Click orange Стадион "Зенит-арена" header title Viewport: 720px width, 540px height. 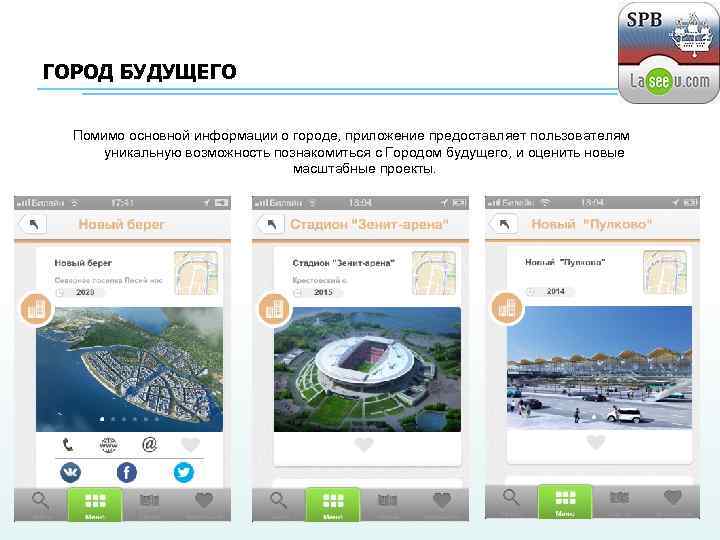pos(369,225)
